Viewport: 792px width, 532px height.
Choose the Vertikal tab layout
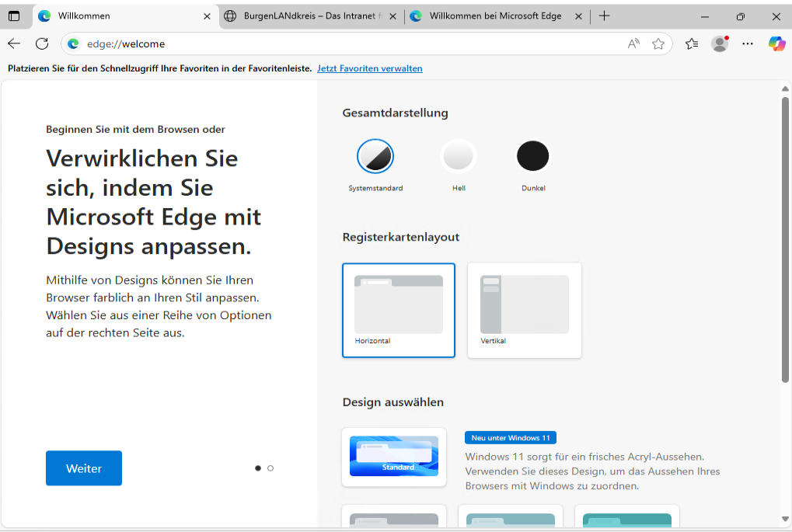point(525,311)
